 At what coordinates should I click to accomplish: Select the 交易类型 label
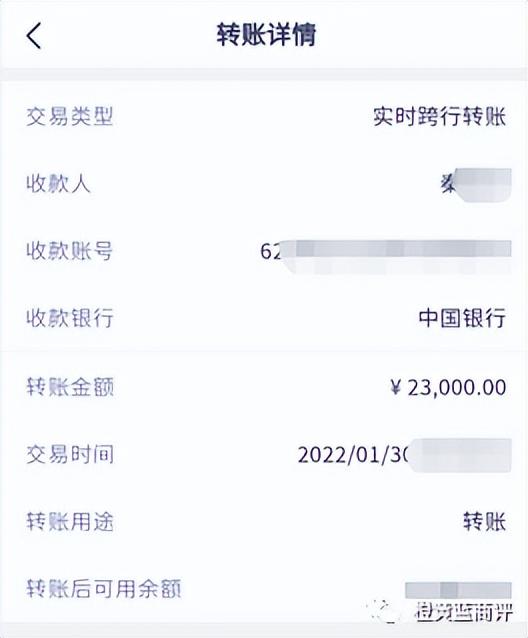(x=70, y=117)
